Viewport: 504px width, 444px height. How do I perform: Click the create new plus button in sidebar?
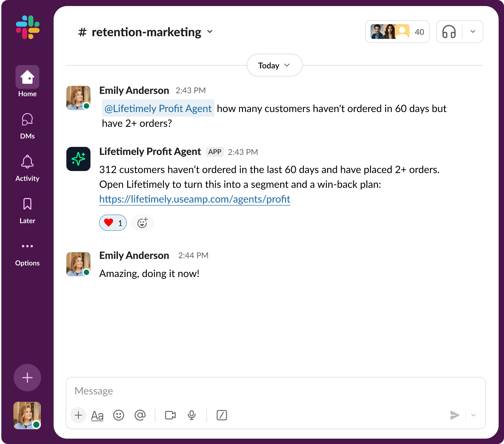[x=27, y=378]
